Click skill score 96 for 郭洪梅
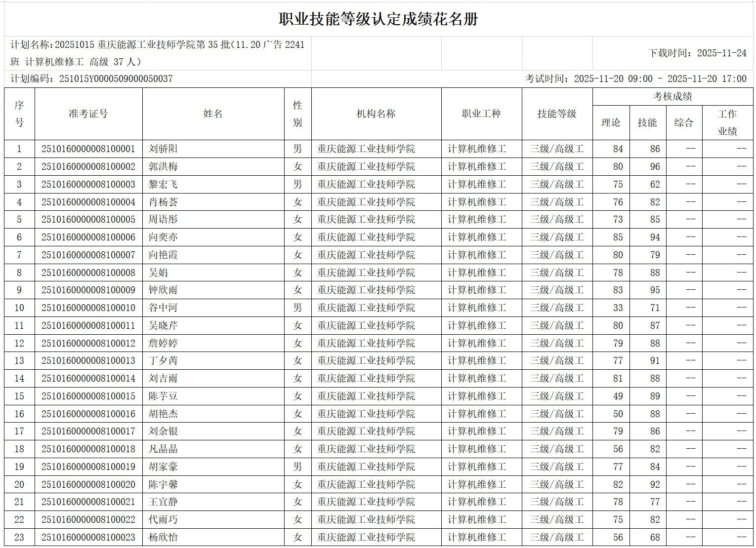 655,167
